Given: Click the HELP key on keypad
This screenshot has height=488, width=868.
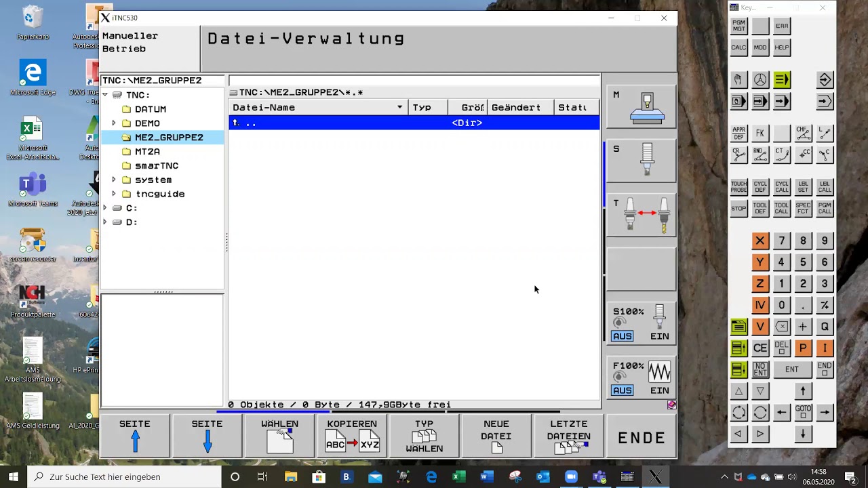Looking at the screenshot, I should (782, 47).
